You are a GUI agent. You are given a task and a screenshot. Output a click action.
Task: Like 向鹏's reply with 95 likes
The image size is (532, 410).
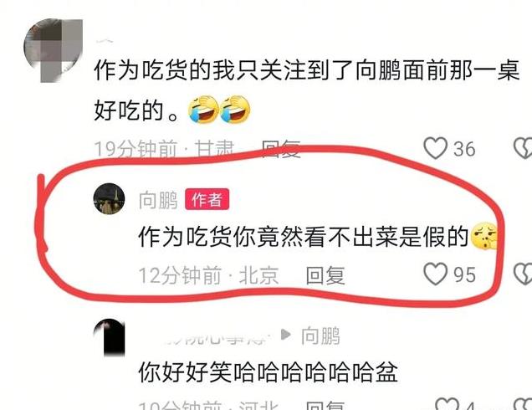point(435,274)
